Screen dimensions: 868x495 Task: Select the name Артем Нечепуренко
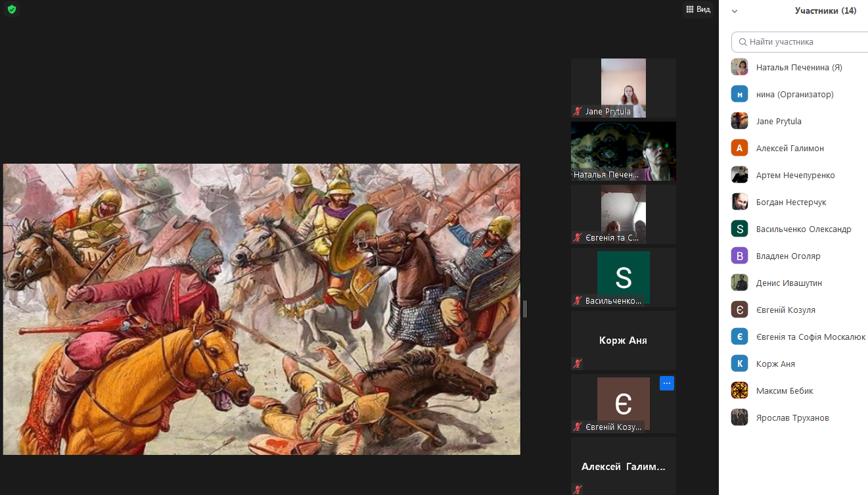796,175
